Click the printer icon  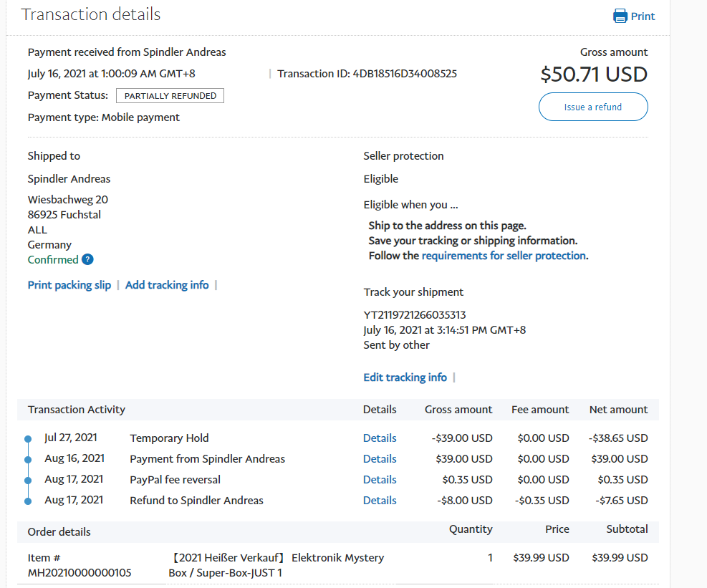pyautogui.click(x=620, y=16)
